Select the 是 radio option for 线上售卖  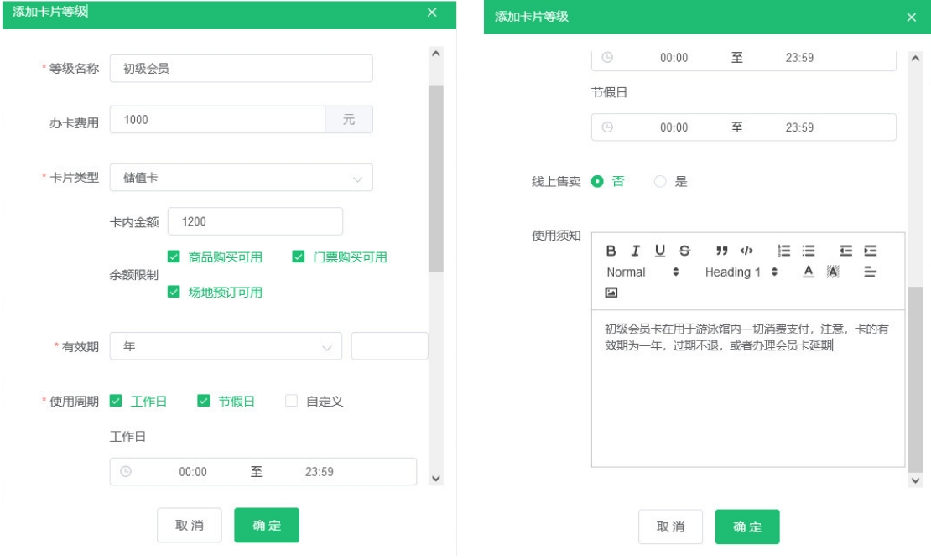click(660, 181)
